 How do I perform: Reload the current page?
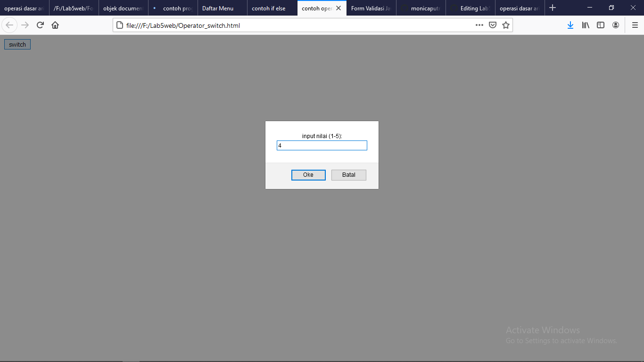click(x=40, y=25)
